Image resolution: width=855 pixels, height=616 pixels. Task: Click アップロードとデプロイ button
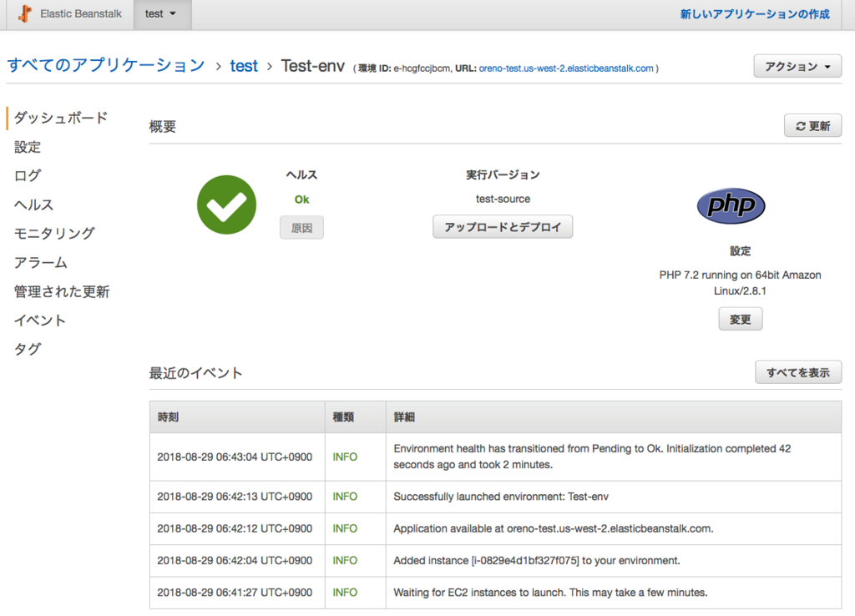pyautogui.click(x=503, y=227)
